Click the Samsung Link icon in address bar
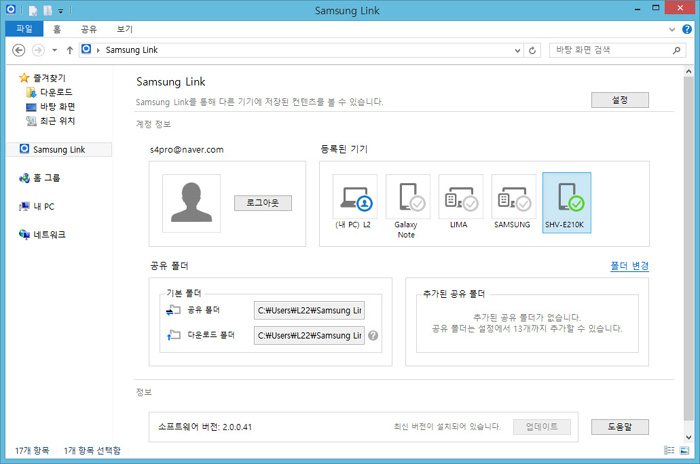 [86, 49]
